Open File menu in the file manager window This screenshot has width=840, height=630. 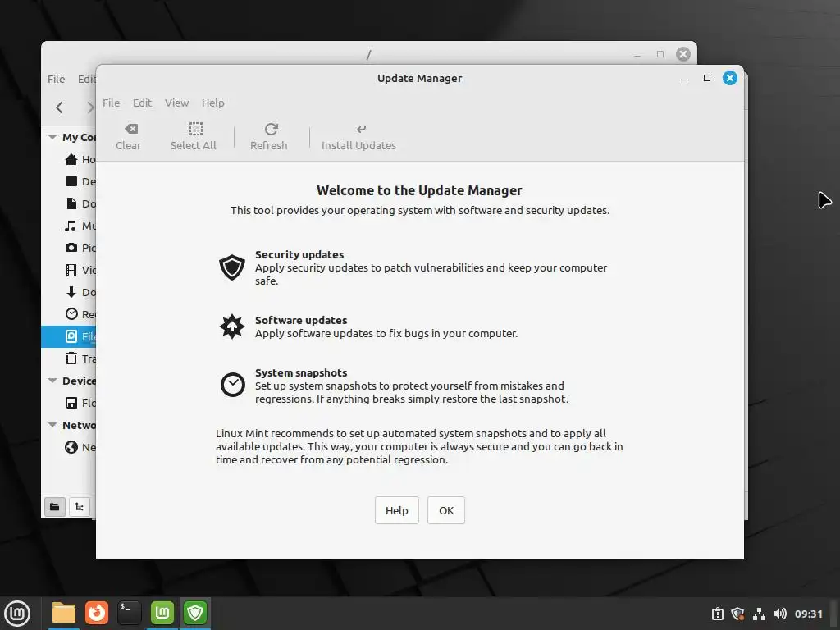point(57,79)
